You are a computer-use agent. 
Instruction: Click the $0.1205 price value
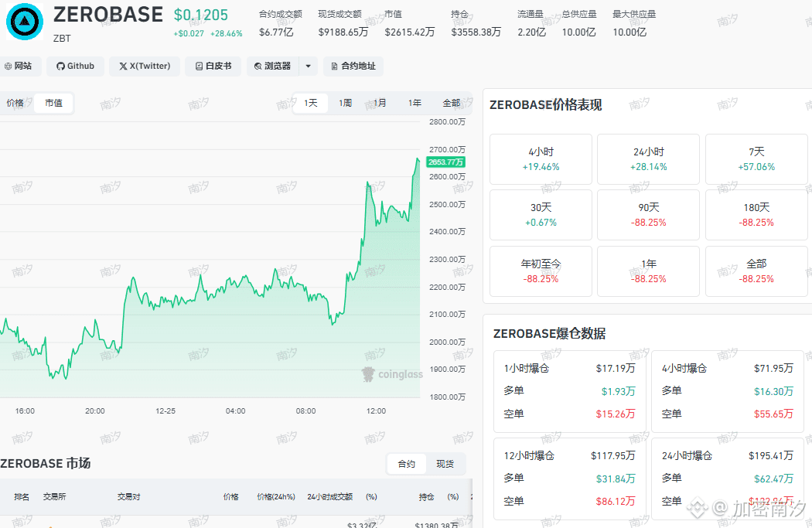pos(201,15)
